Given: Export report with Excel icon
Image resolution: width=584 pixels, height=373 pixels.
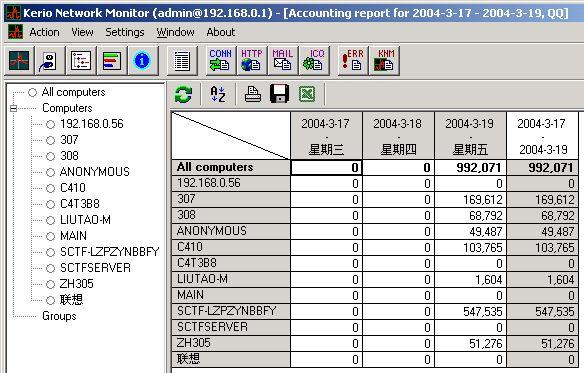Looking at the screenshot, I should [307, 94].
